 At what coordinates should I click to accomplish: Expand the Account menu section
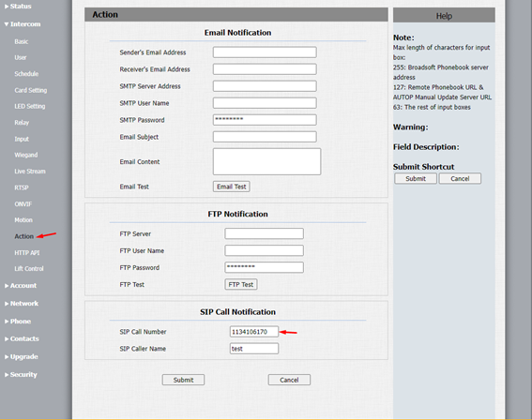tap(21, 285)
